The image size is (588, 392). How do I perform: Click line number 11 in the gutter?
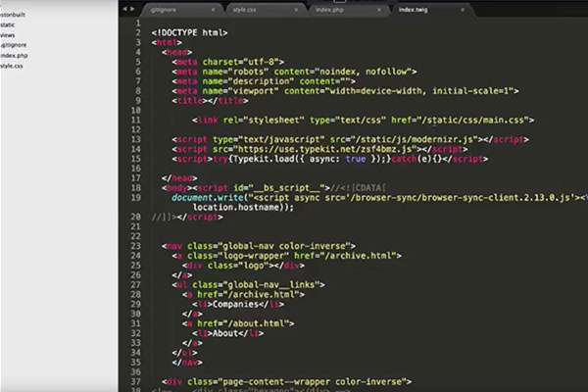tap(135, 120)
